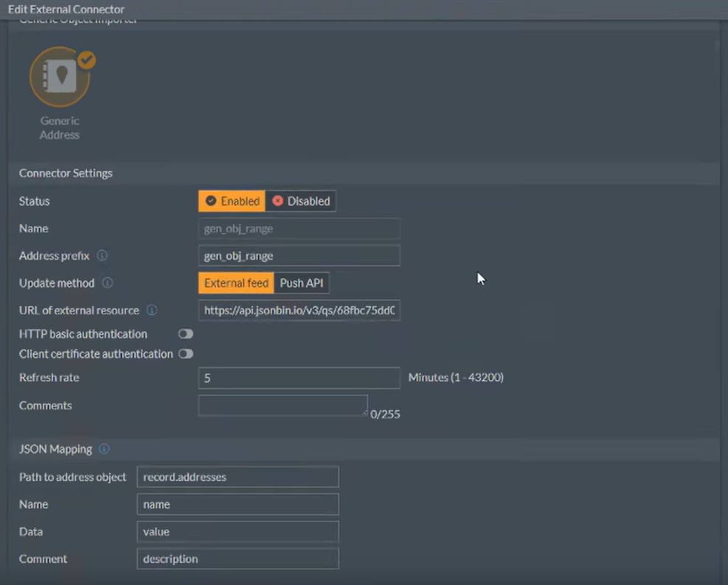The height and width of the screenshot is (585, 728).
Task: Set Status to Enabled
Action: [232, 201]
